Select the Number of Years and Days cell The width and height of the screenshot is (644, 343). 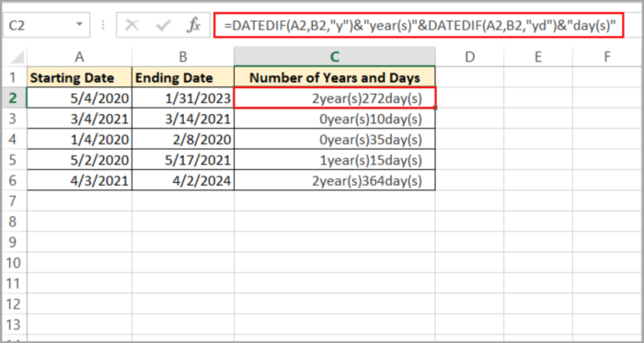[335, 77]
